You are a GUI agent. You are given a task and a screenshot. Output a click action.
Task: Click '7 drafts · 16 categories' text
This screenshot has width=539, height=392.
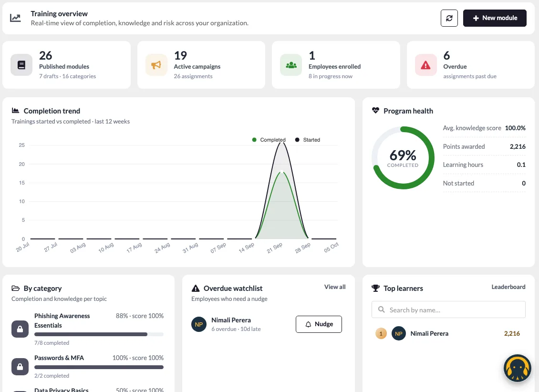[67, 76]
